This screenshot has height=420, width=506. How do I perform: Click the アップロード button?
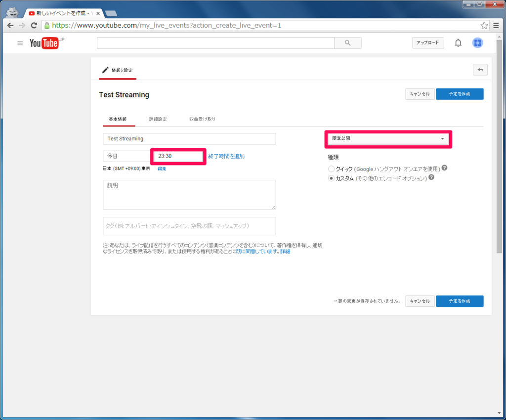[x=428, y=42]
